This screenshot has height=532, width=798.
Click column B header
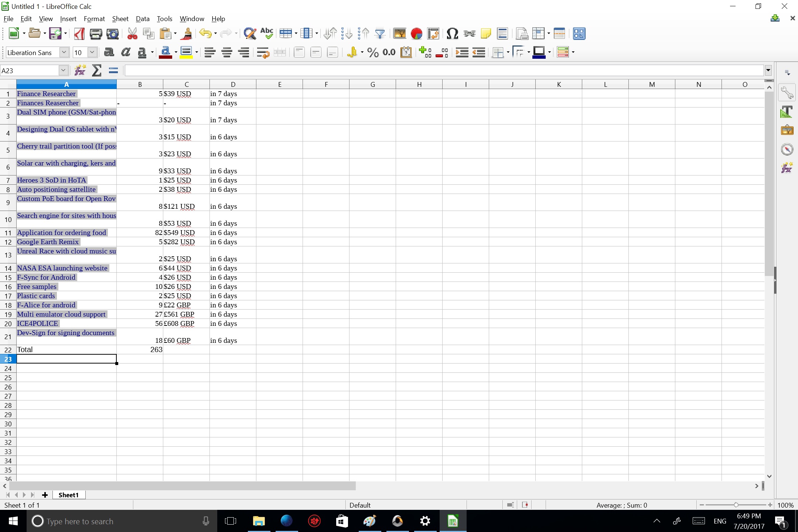point(140,84)
